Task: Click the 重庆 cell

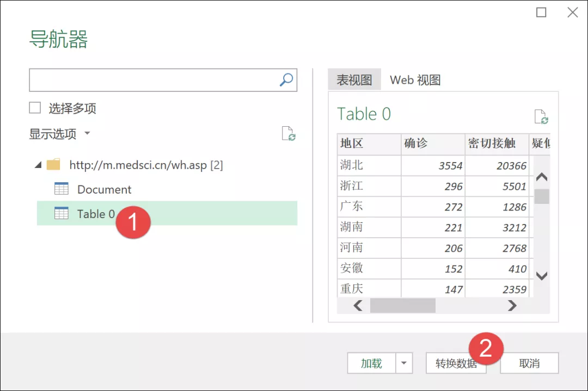Action: coord(369,288)
